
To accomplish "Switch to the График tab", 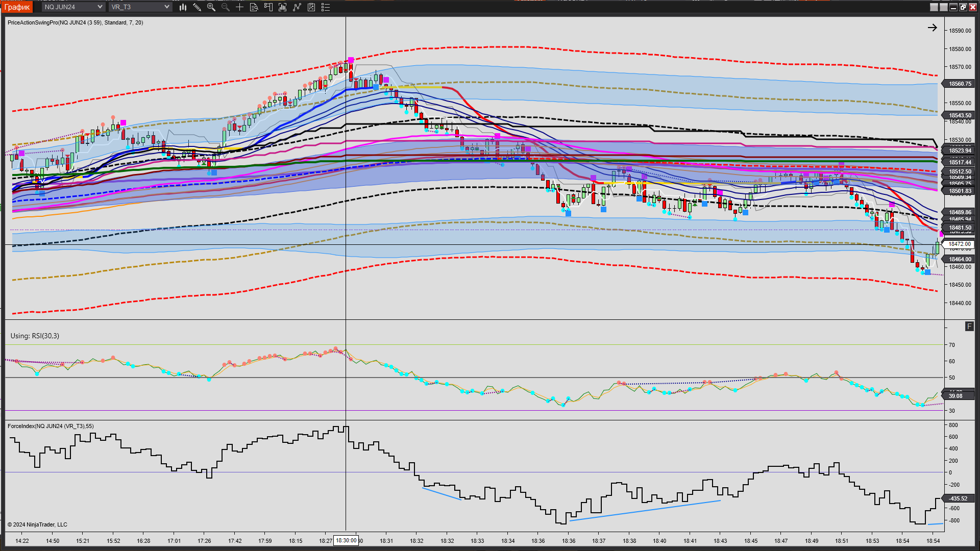I will pyautogui.click(x=17, y=7).
